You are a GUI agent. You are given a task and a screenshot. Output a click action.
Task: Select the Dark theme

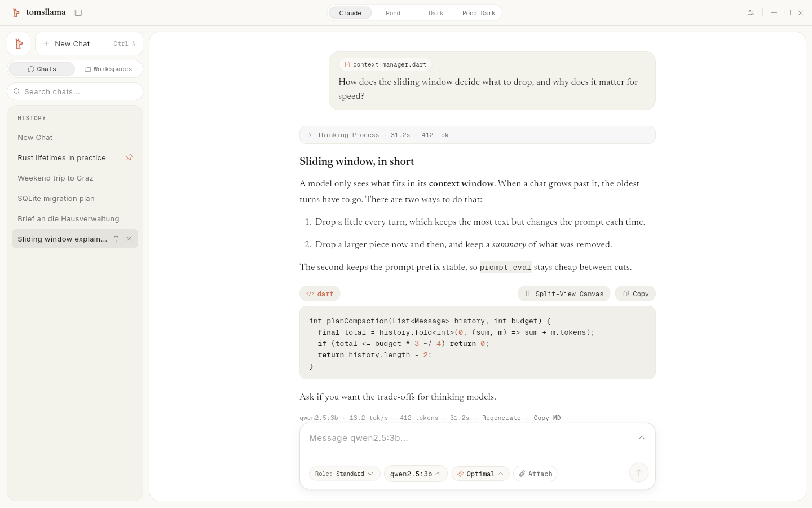click(x=436, y=13)
